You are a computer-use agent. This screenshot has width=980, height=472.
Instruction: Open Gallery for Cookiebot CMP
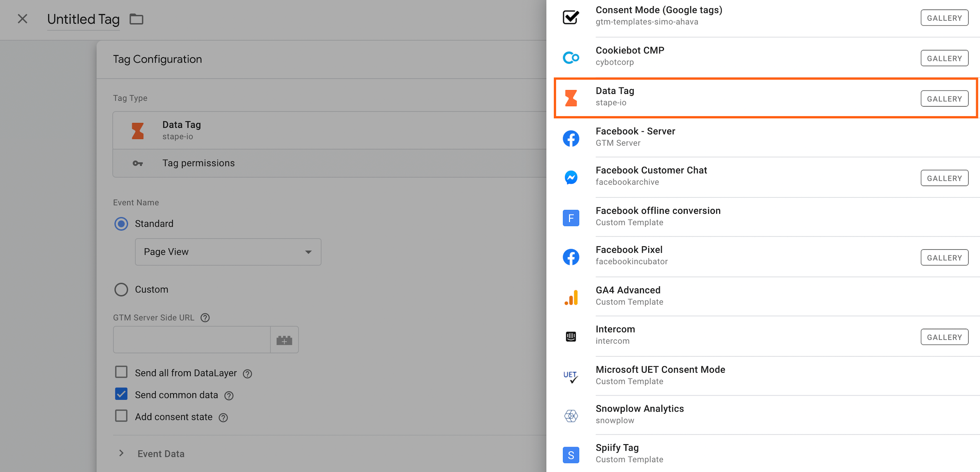(x=944, y=58)
